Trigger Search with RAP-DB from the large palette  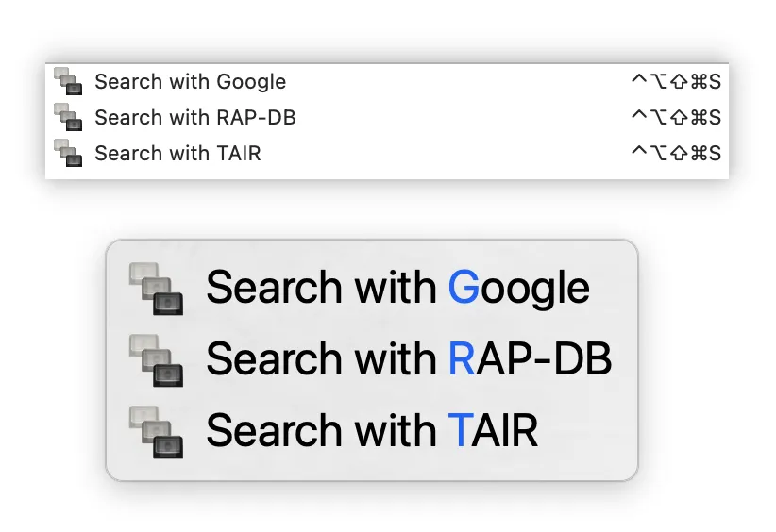409,359
